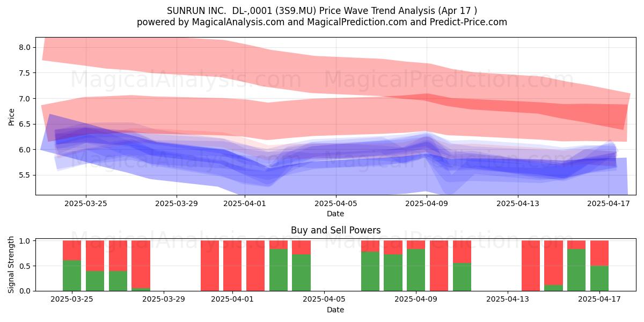Viewport: 644px width, 322px height.
Task: Click the green buy segment of the 2025-04-09 bar
Action: (x=416, y=270)
